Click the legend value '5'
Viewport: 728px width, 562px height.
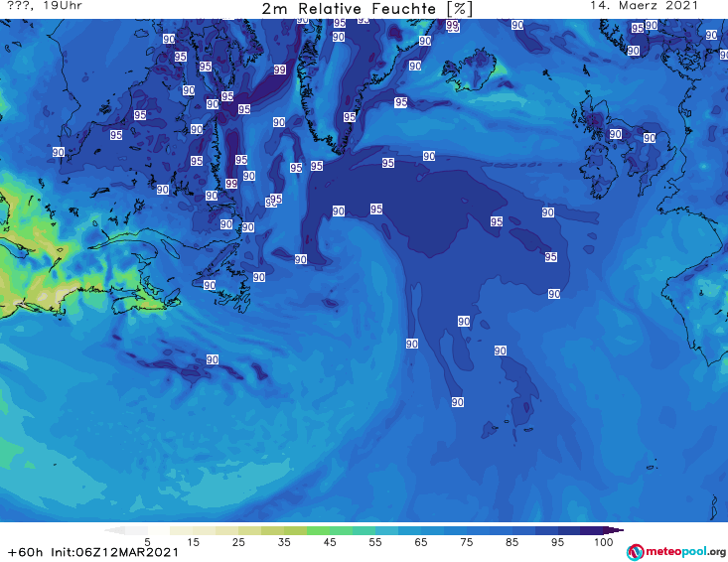coord(147,542)
